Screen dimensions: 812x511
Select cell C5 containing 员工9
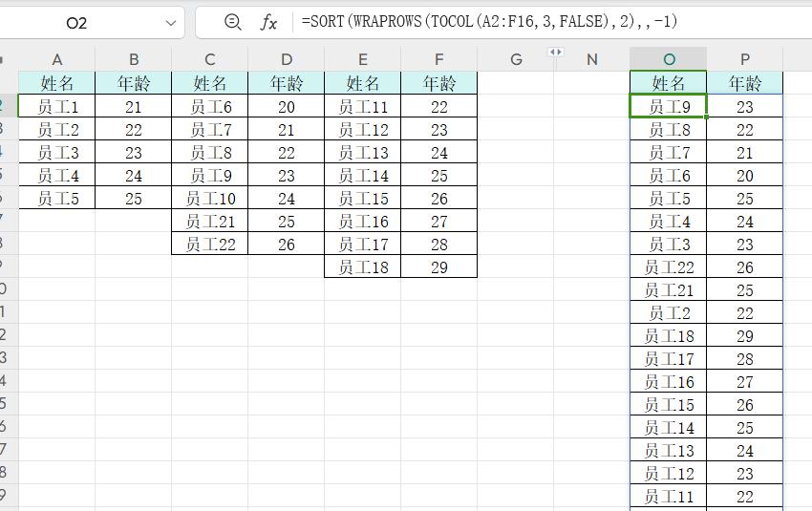tap(210, 175)
